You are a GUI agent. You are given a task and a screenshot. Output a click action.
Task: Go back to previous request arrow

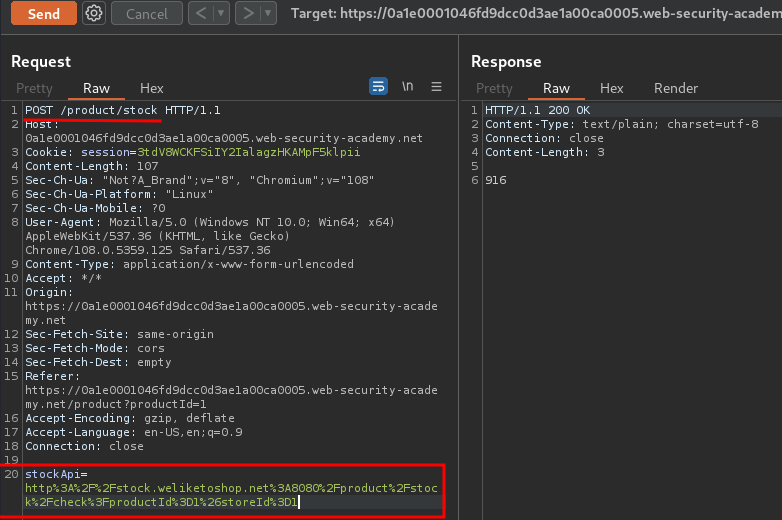200,13
